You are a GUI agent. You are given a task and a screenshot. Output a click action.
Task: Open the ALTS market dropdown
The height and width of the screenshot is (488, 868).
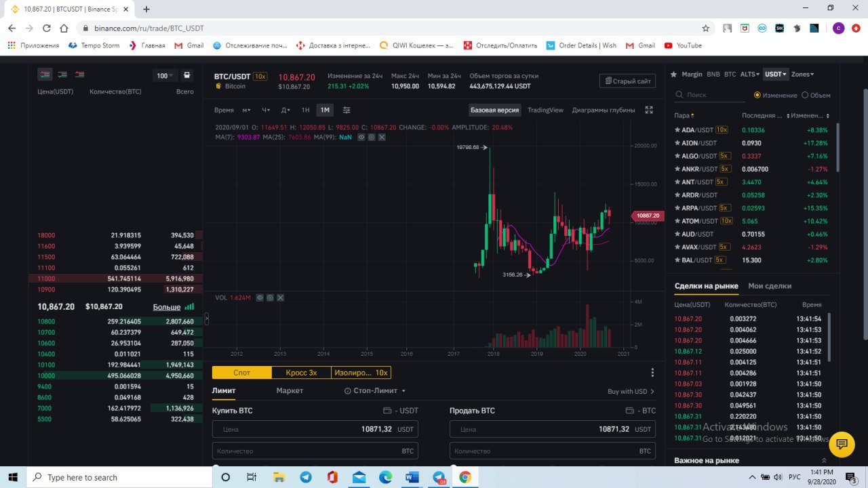[x=751, y=74]
